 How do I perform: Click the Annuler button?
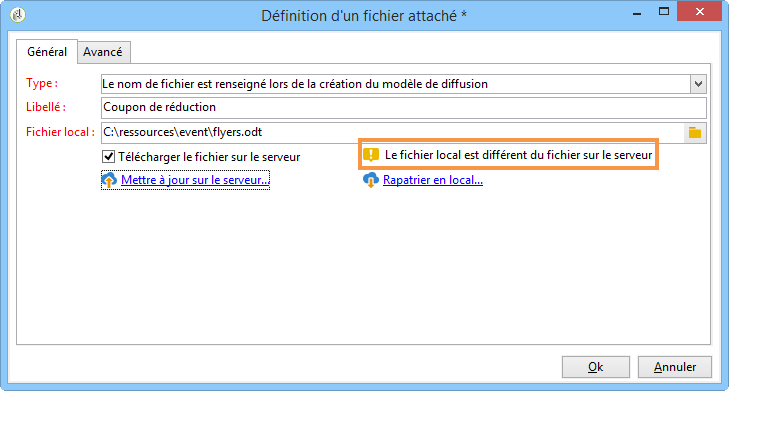[x=675, y=367]
